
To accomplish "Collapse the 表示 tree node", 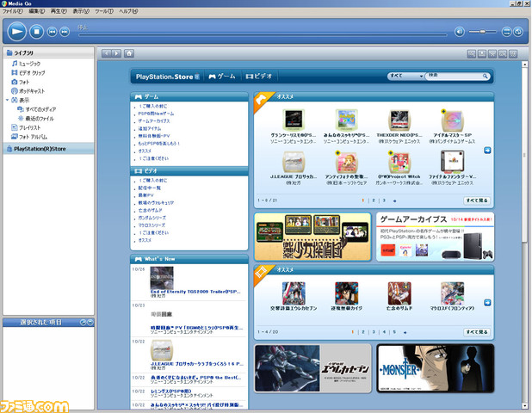I will [7, 100].
